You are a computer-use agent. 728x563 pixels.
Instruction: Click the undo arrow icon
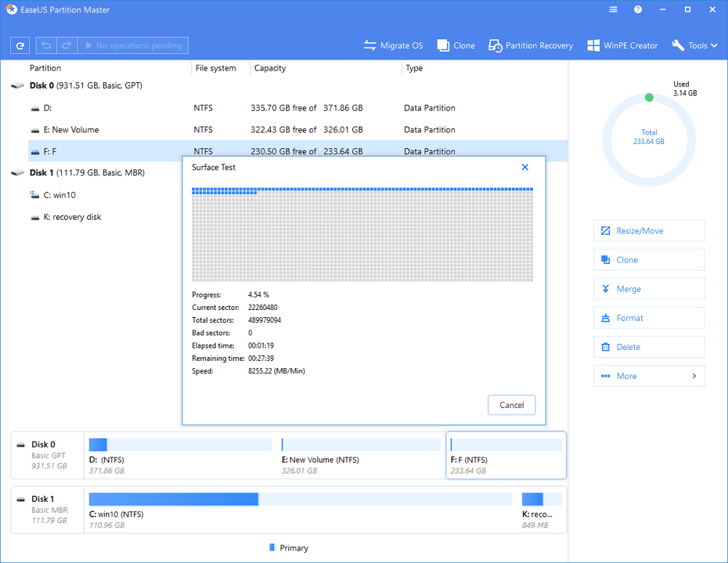pos(46,46)
